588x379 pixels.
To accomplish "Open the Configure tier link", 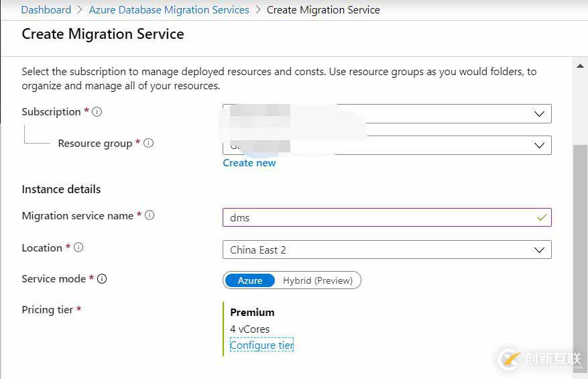I will pos(261,345).
